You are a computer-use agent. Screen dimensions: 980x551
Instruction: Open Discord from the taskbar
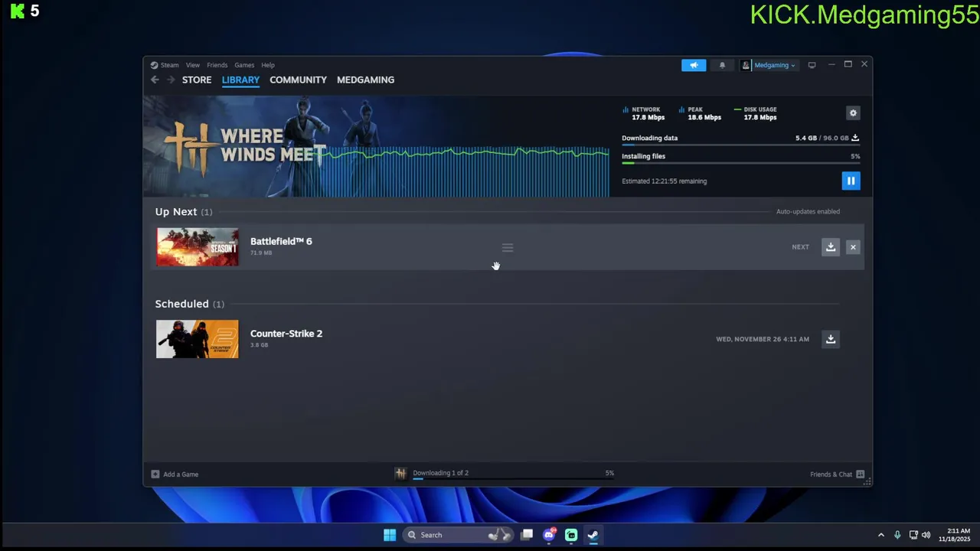click(x=549, y=535)
